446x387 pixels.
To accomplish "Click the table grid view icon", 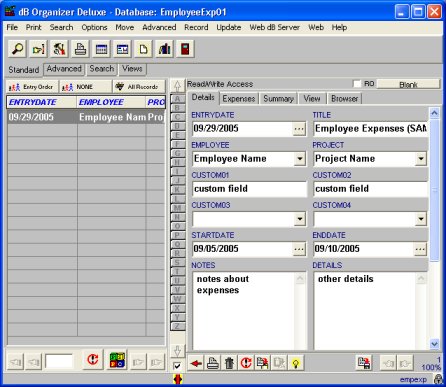I will click(x=101, y=49).
